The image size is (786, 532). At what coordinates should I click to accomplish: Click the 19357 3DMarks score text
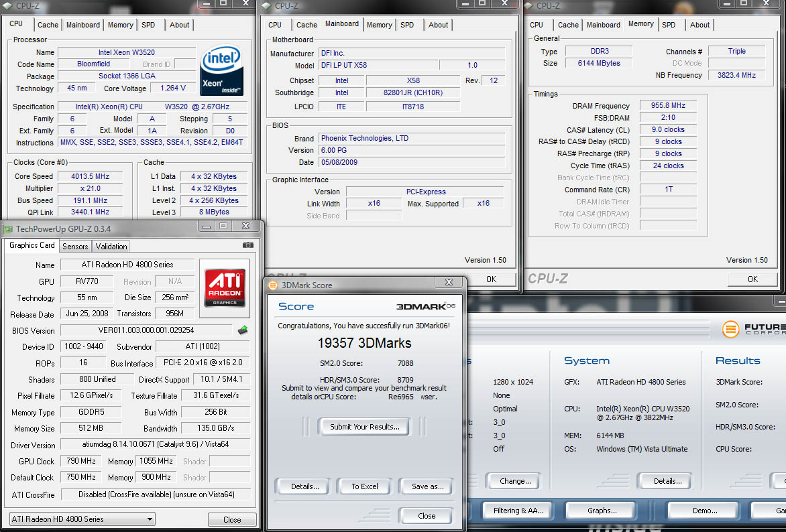[364, 343]
